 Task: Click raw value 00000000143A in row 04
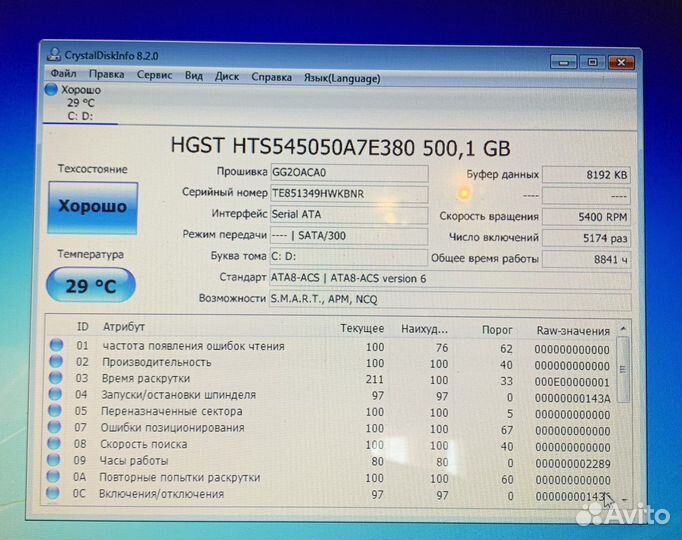pyautogui.click(x=573, y=399)
